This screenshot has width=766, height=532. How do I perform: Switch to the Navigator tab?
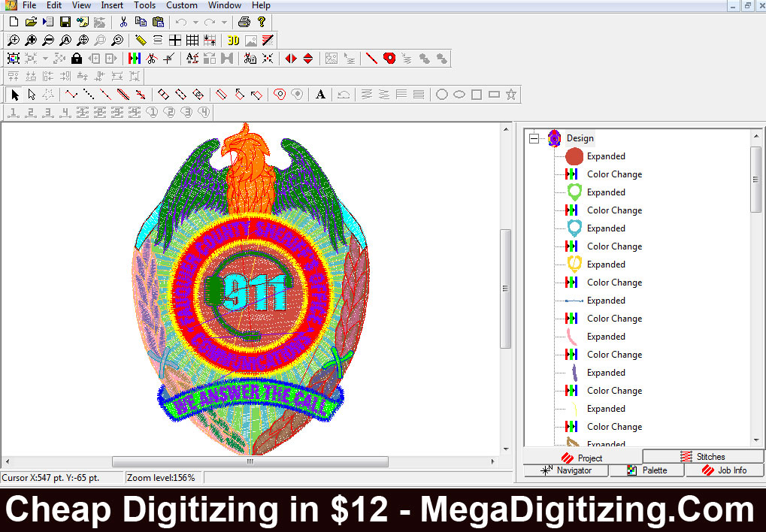pyautogui.click(x=566, y=470)
